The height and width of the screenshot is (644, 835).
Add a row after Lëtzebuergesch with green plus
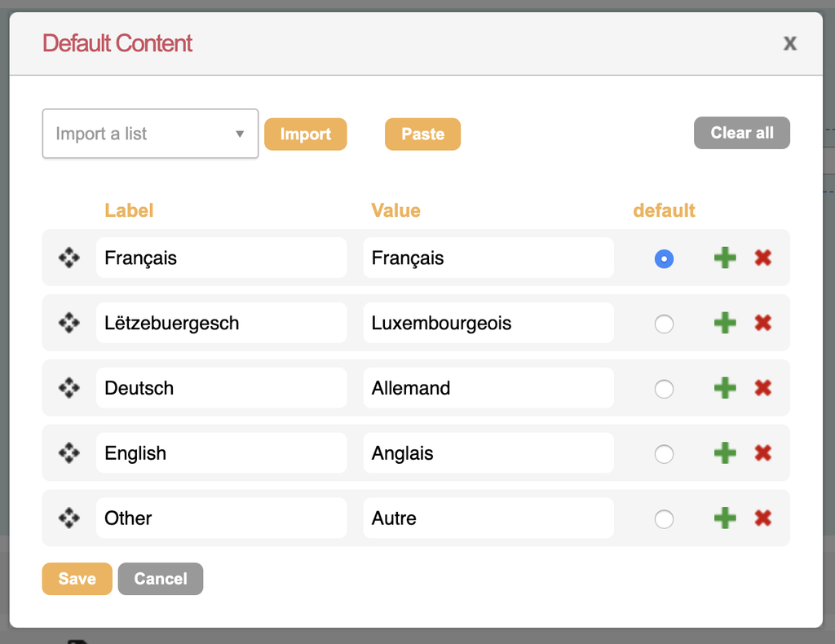click(725, 323)
